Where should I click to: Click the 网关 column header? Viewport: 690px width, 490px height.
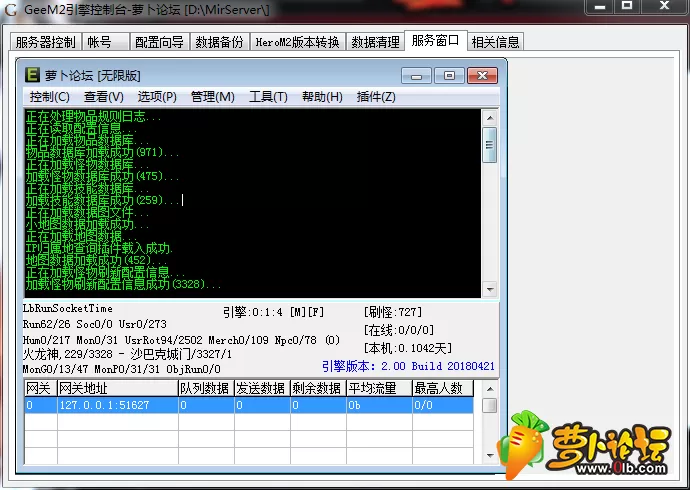(40, 388)
